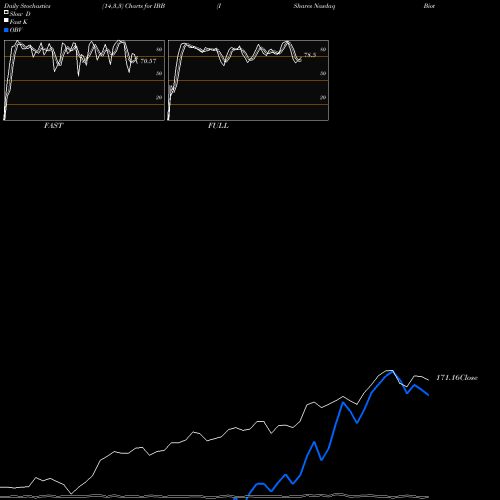Screen dimensions: 500x500
Task: Click the 78.5 value in FULL chart
Action: (310, 55)
